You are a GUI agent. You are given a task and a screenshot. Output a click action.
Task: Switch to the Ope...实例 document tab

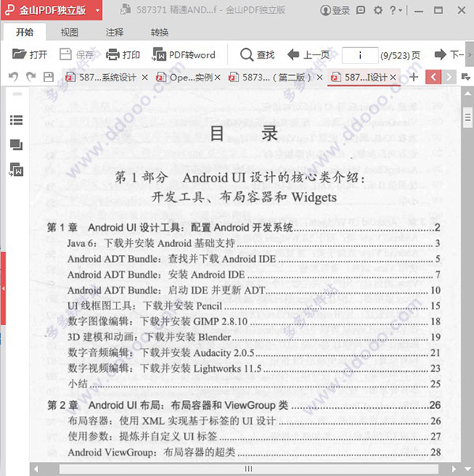point(184,77)
